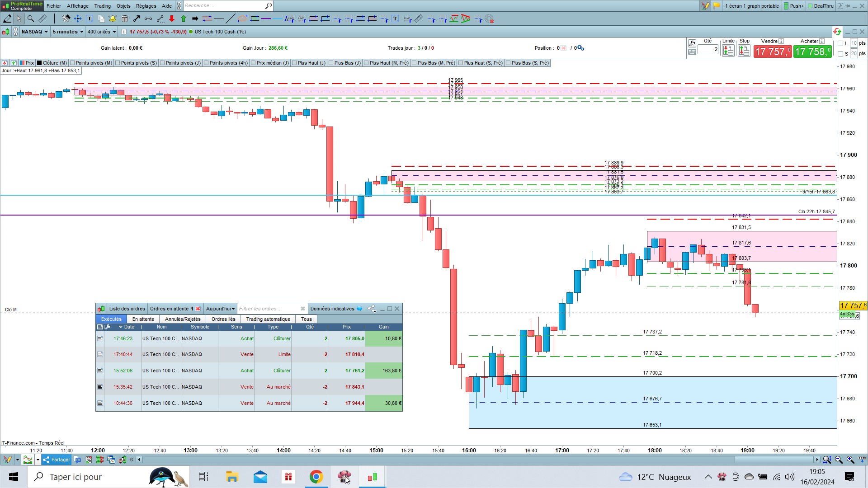Select the red down arrow tool
This screenshot has height=488, width=868.
pos(172,19)
